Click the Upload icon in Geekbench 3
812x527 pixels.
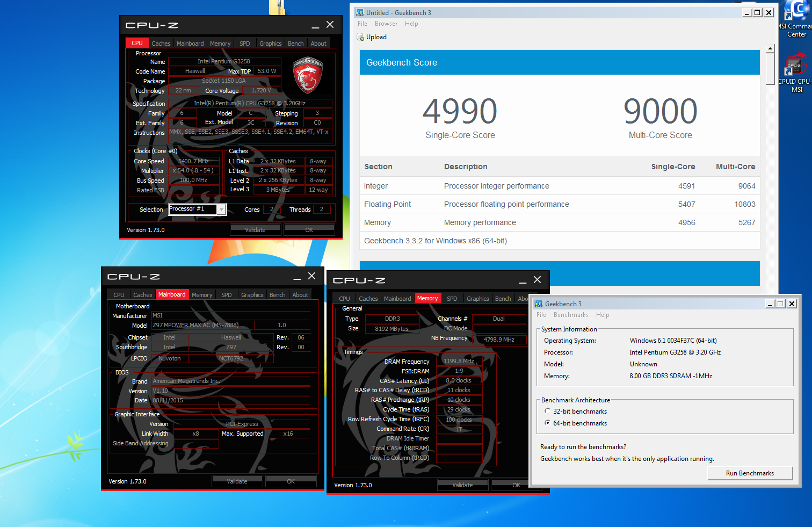pos(360,37)
